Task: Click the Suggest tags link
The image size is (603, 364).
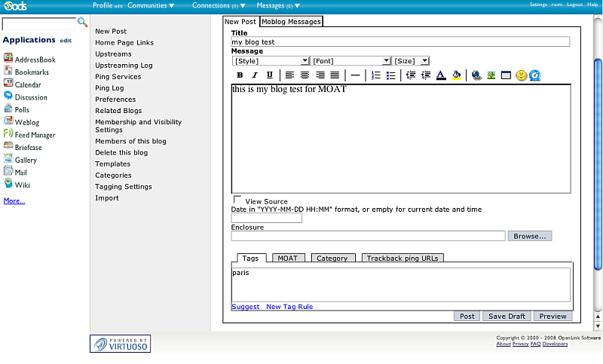Action: tap(245, 307)
